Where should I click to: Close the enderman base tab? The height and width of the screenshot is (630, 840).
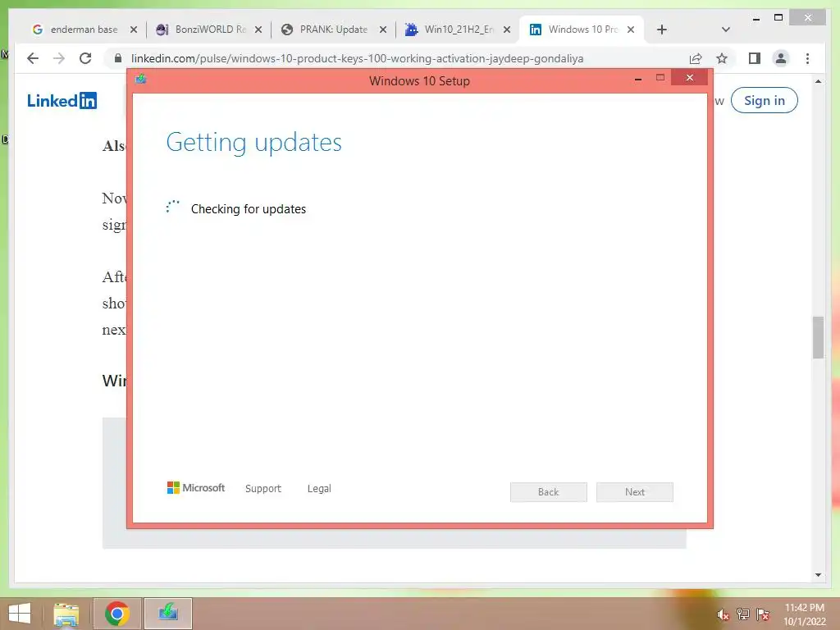(134, 30)
